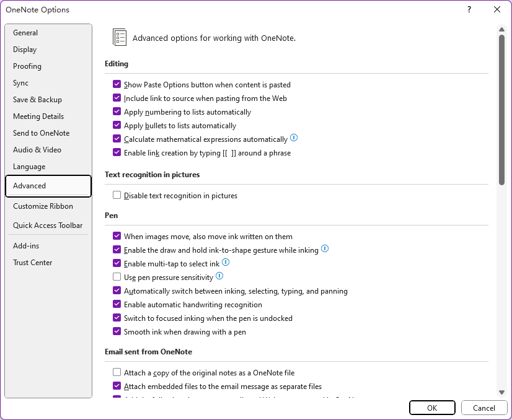The image size is (512, 420).
Task: Go to Customize Ribbon settings
Action: (43, 206)
